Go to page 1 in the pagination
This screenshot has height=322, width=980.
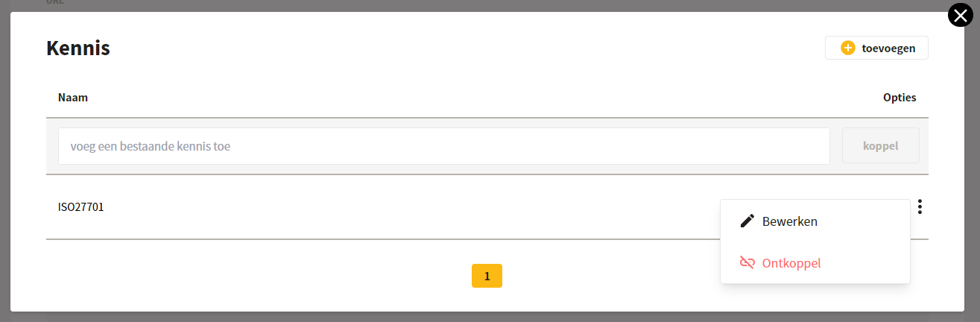[487, 276]
